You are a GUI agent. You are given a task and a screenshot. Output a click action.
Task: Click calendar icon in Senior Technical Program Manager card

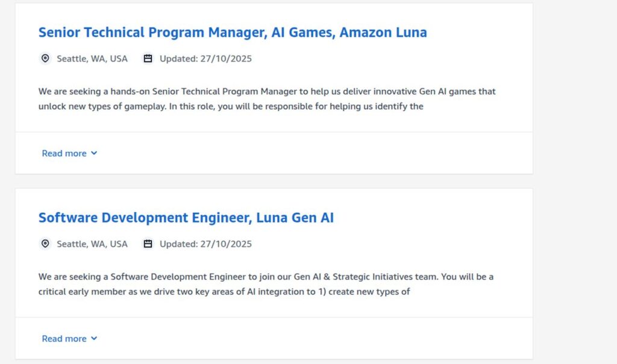(x=148, y=58)
